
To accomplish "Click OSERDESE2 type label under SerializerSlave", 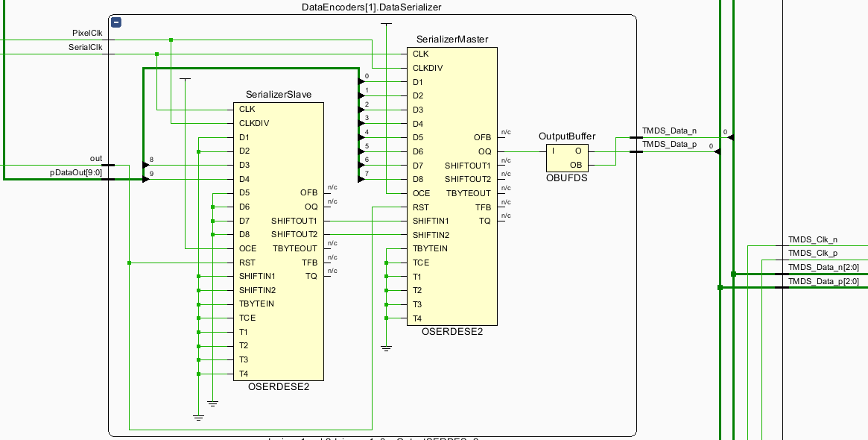I will (x=279, y=387).
